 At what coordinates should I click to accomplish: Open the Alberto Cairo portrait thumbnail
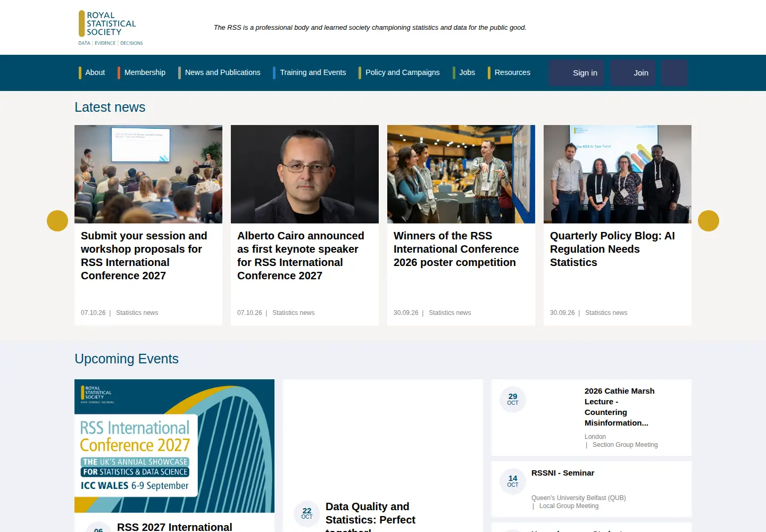click(x=305, y=174)
